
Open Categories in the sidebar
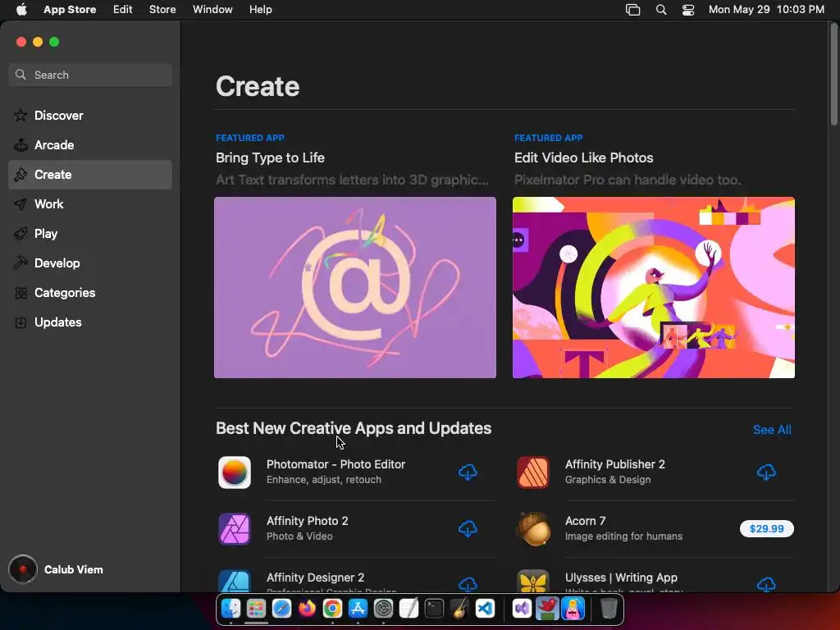coord(90,293)
